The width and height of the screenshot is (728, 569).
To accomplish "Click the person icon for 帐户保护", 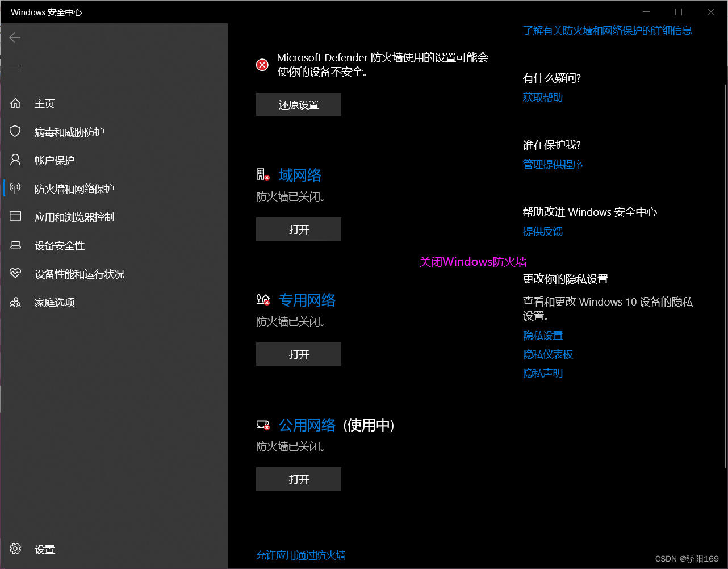I will [x=15, y=160].
